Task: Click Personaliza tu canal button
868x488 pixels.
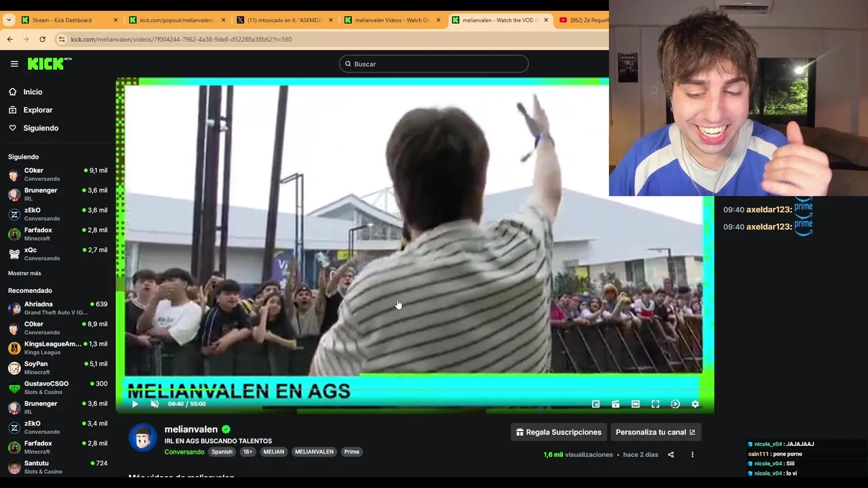Action: [655, 432]
